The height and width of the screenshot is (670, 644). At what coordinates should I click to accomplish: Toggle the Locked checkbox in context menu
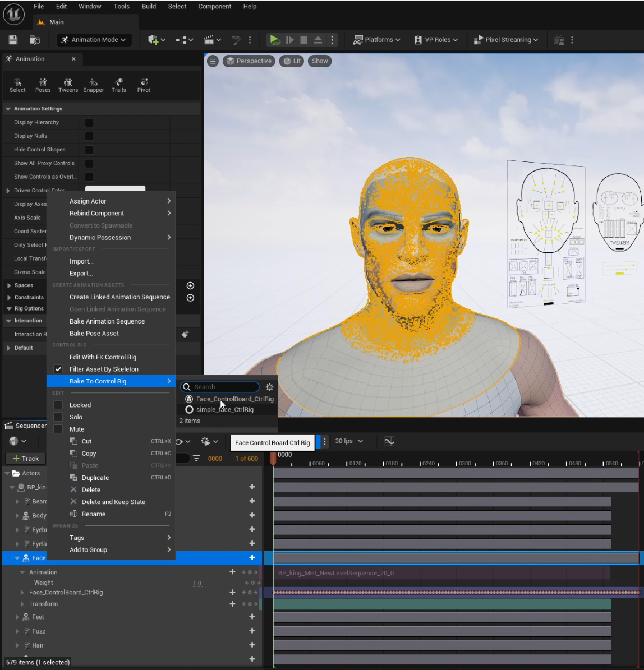point(58,405)
